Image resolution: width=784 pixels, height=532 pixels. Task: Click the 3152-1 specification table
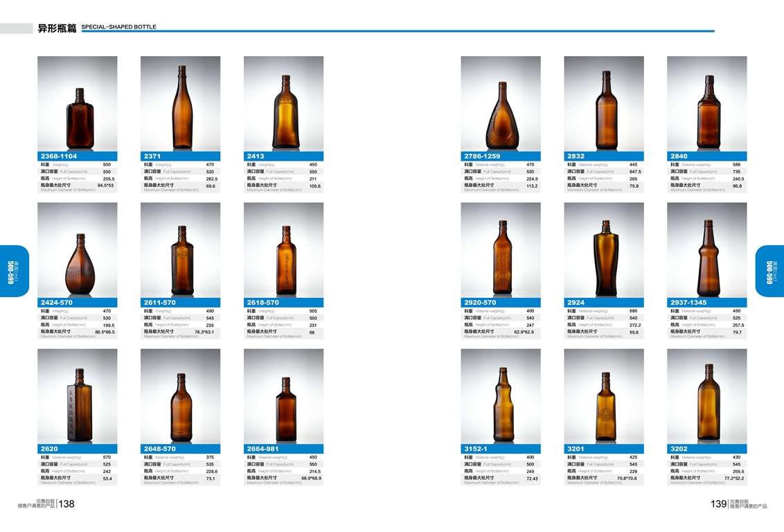[x=501, y=470]
